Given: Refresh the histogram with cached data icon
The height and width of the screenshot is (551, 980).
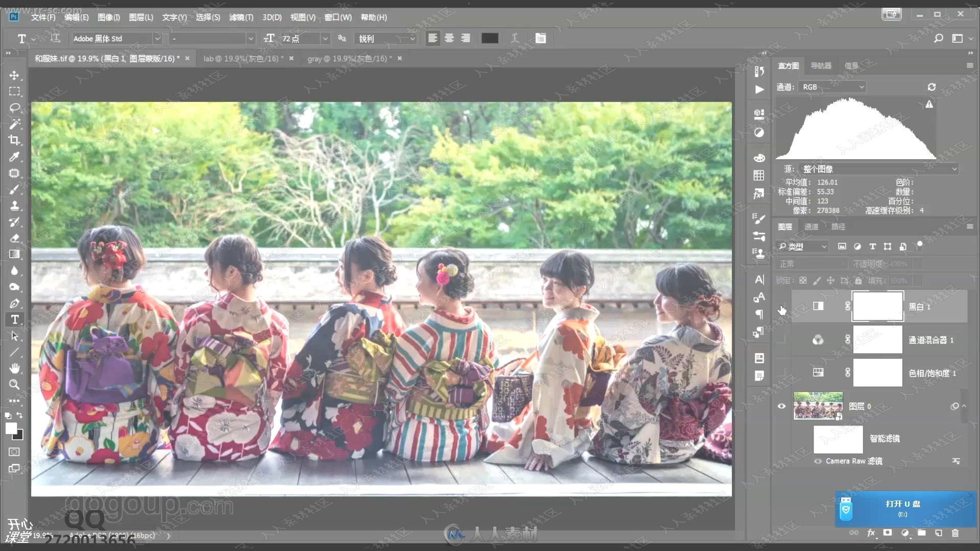Looking at the screenshot, I should [x=932, y=87].
